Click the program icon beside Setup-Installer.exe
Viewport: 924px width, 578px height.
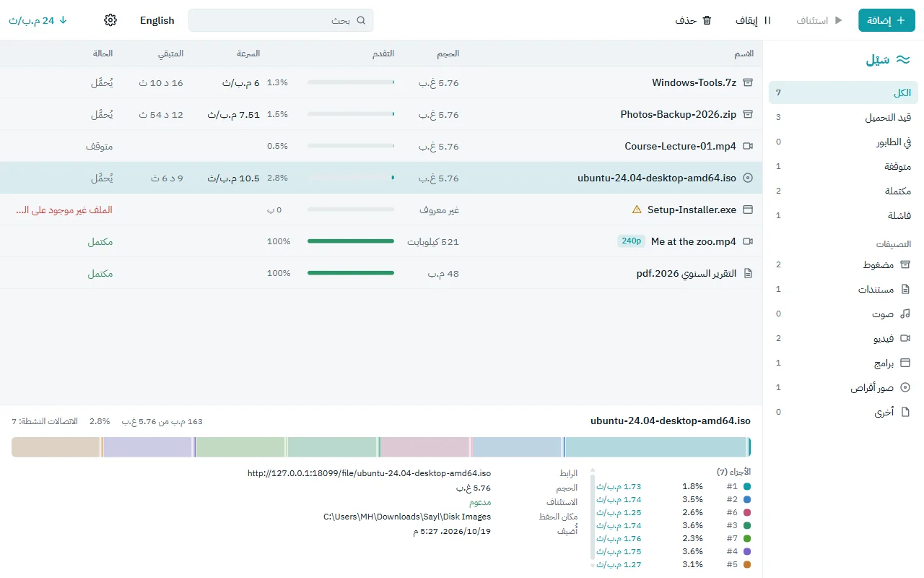point(748,210)
